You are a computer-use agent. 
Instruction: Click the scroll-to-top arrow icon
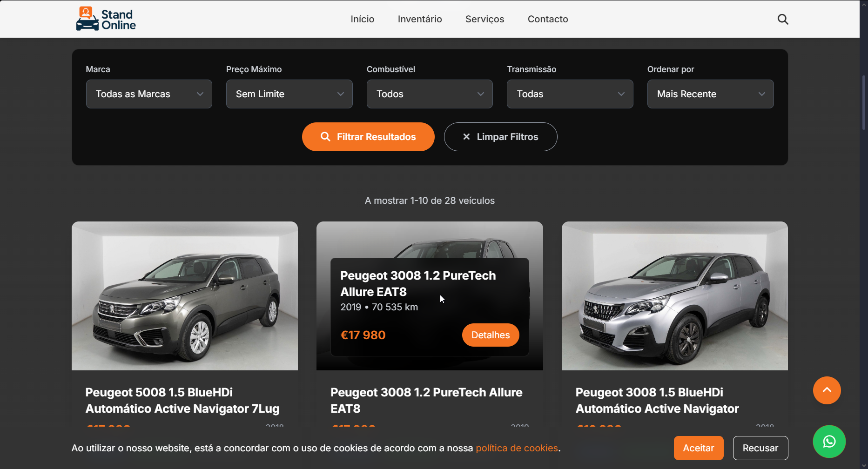pos(827,390)
